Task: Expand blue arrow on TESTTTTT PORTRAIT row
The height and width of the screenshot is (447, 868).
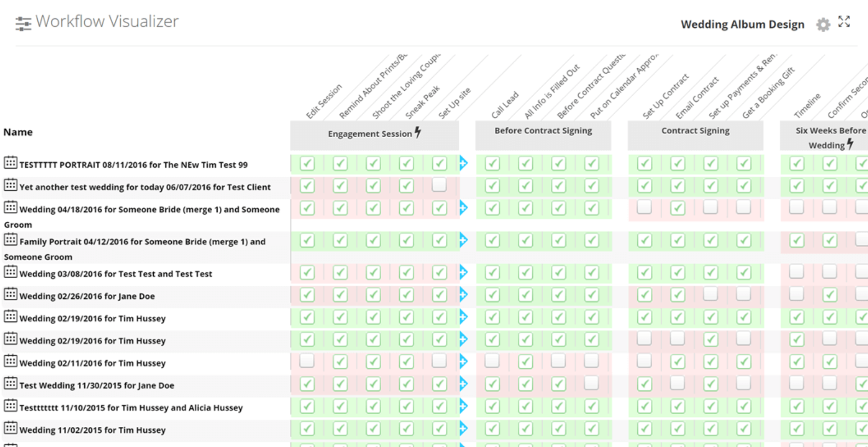Action: (x=463, y=163)
